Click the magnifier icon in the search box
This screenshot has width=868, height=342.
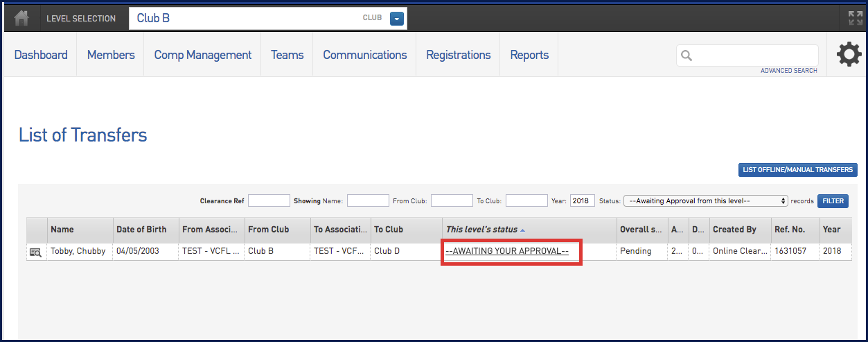coord(687,55)
